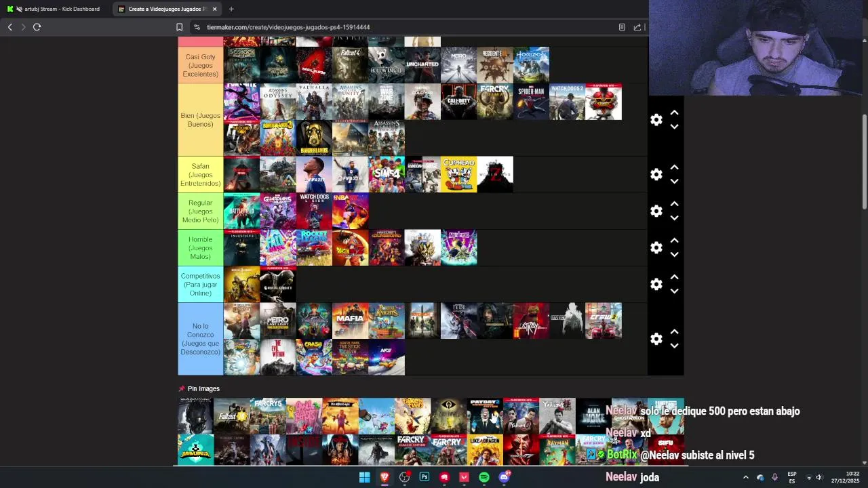The width and height of the screenshot is (868, 488).
Task: Select the Watch Dogs 2 cover
Action: tap(567, 102)
